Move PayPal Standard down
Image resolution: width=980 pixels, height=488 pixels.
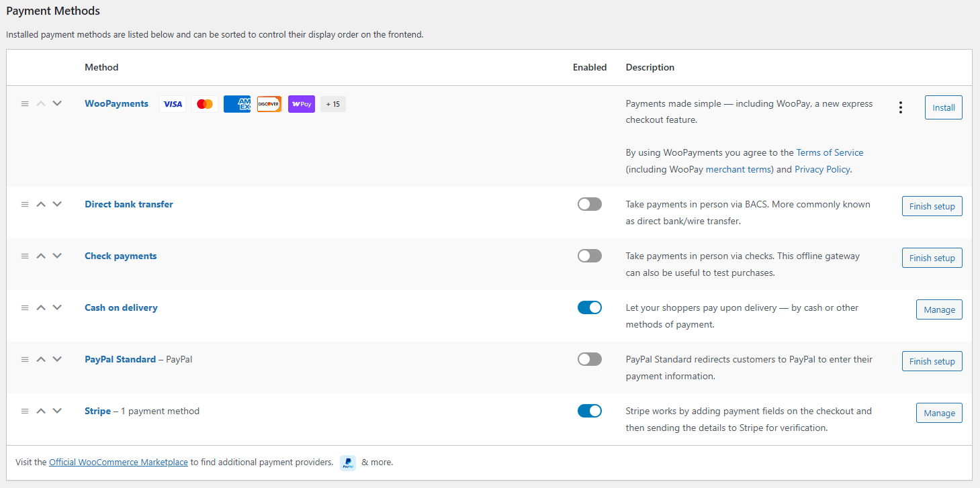(57, 359)
